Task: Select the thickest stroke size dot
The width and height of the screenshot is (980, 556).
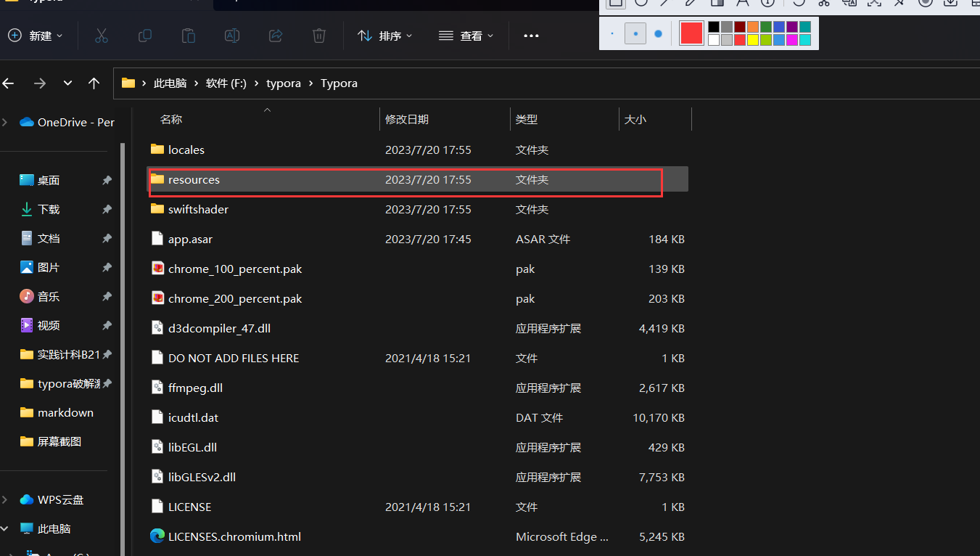Action: pyautogui.click(x=658, y=33)
